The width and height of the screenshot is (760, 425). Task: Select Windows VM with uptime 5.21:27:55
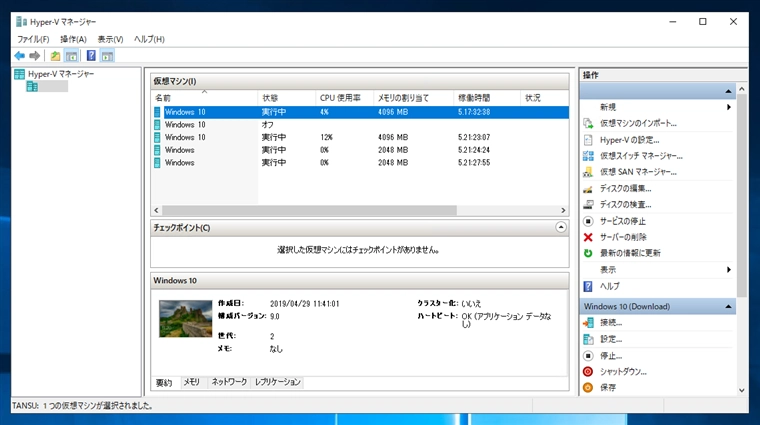click(361, 162)
